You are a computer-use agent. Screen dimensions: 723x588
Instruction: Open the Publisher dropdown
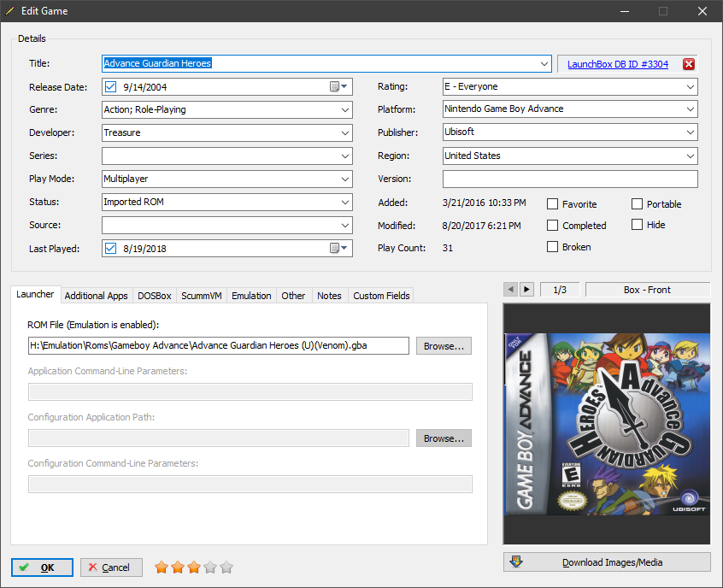pos(691,132)
